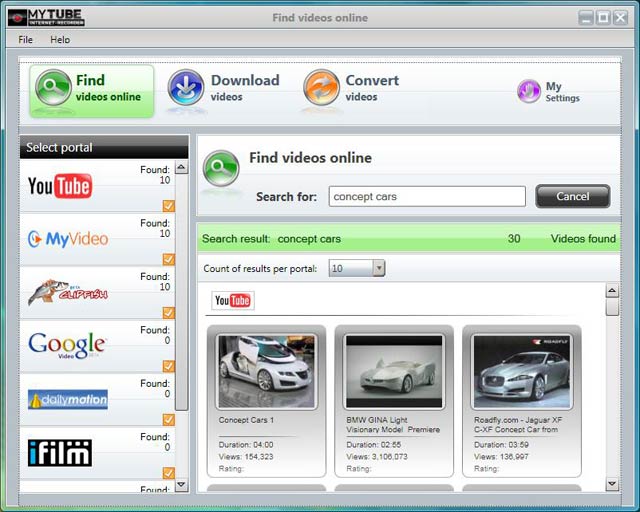Open the File menu
The width and height of the screenshot is (640, 512).
tap(25, 40)
